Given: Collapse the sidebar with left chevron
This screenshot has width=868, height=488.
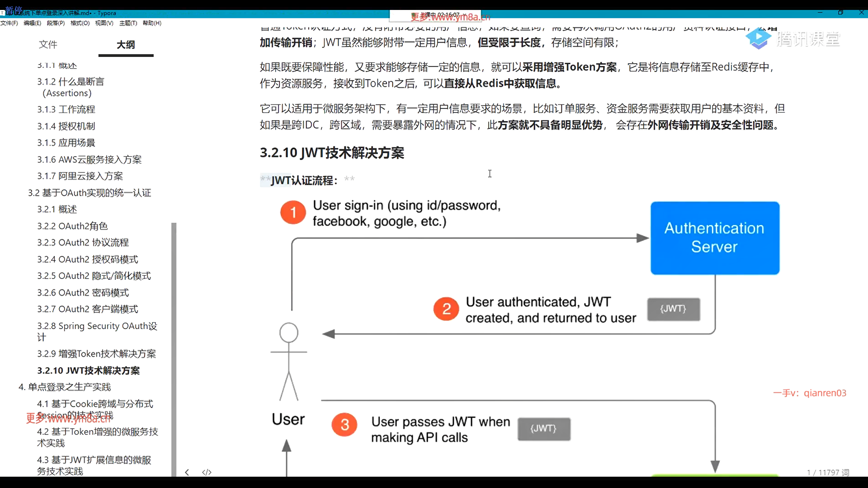Looking at the screenshot, I should click(x=187, y=472).
